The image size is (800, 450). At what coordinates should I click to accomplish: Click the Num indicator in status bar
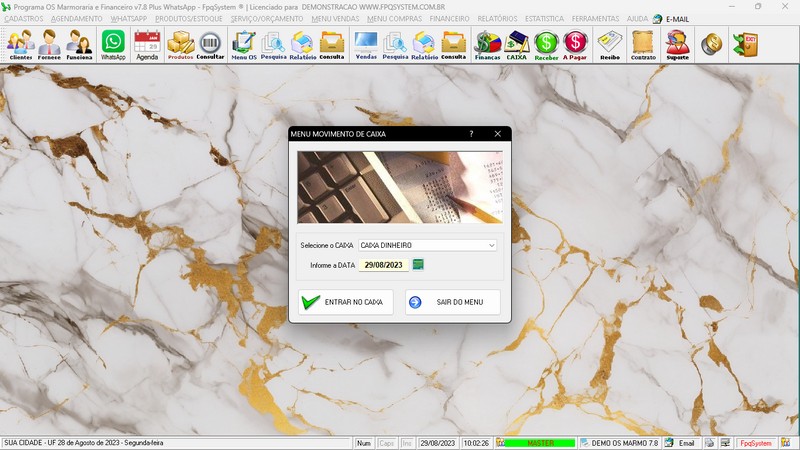pyautogui.click(x=364, y=443)
